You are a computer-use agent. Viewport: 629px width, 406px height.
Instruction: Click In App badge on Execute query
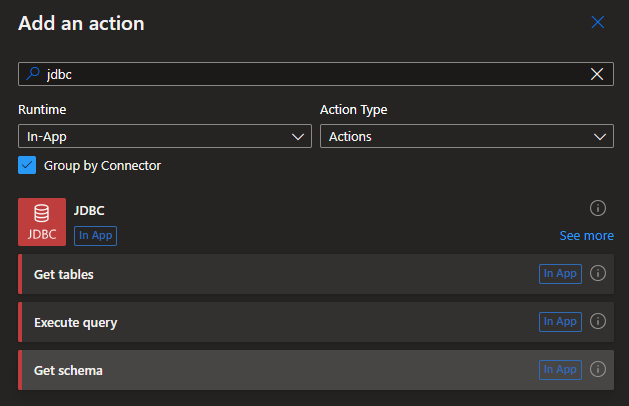coord(560,322)
